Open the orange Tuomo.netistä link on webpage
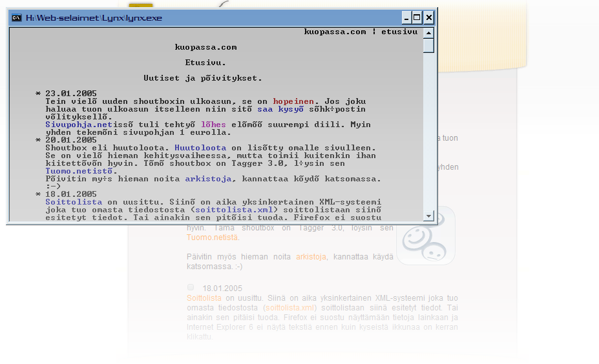This screenshot has width=599, height=364. tap(213, 238)
